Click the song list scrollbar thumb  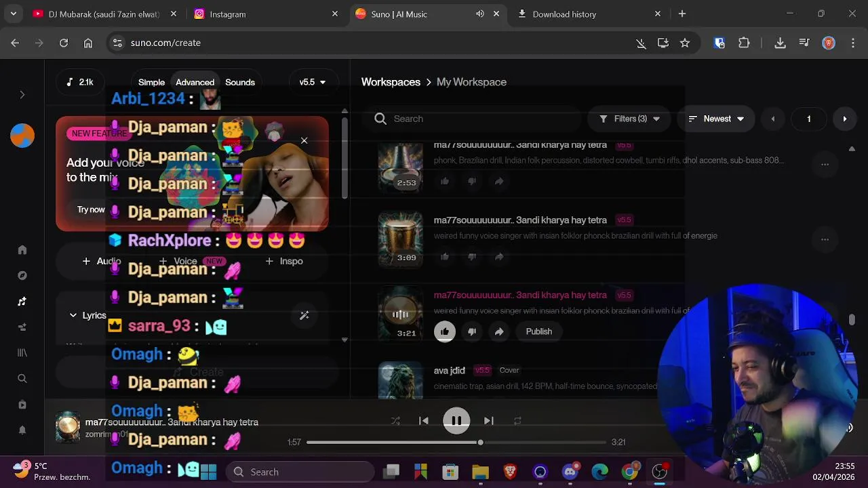[x=852, y=320]
